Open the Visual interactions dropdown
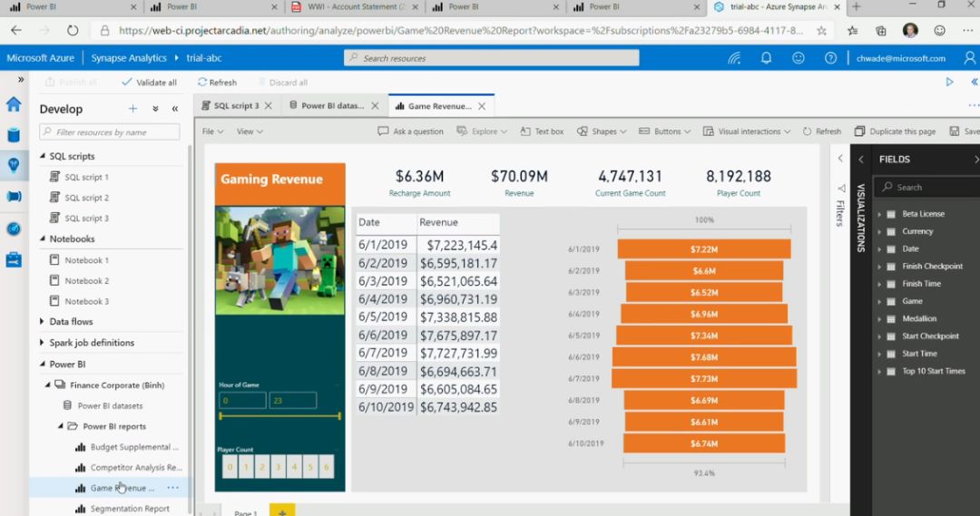Screen dimensions: 980x516 [747, 131]
